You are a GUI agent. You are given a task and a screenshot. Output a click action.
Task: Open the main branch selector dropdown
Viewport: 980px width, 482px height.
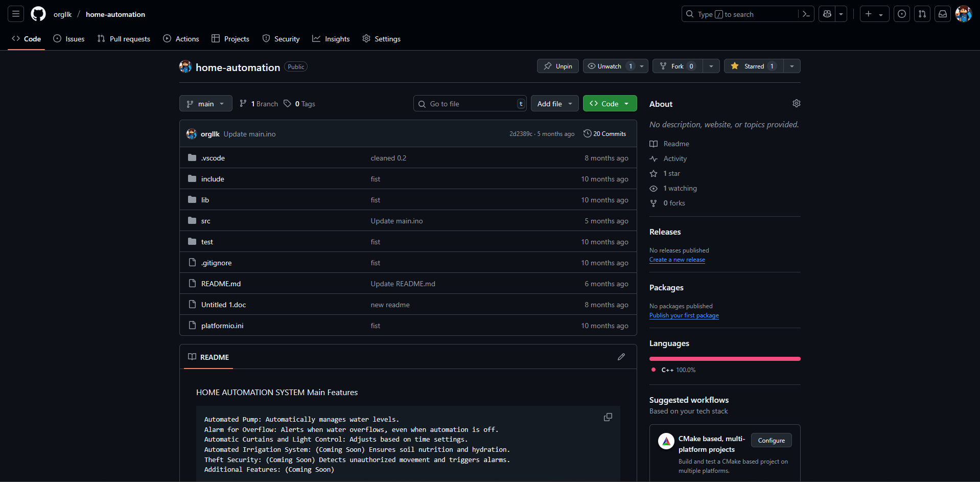[206, 103]
